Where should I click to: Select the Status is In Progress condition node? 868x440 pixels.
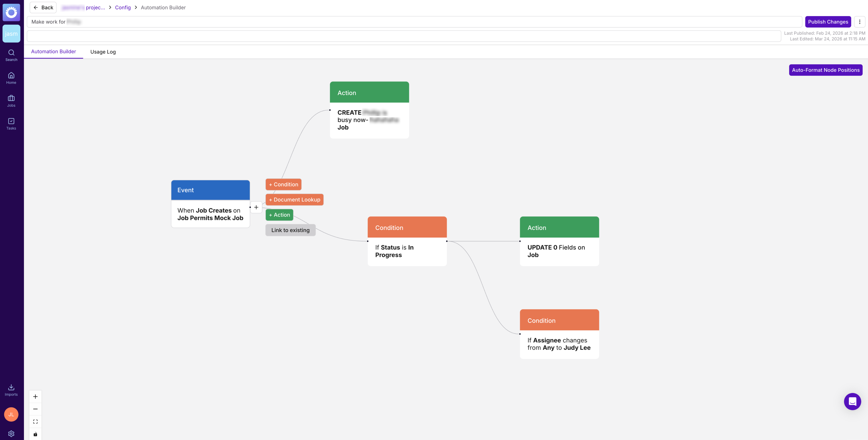407,241
